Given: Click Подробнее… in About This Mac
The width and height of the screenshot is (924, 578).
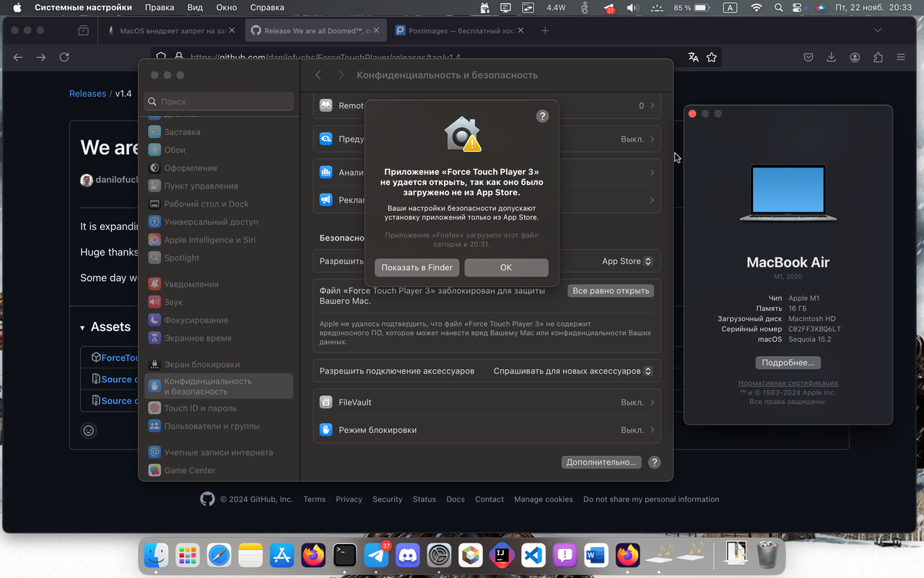Looking at the screenshot, I should [x=788, y=363].
